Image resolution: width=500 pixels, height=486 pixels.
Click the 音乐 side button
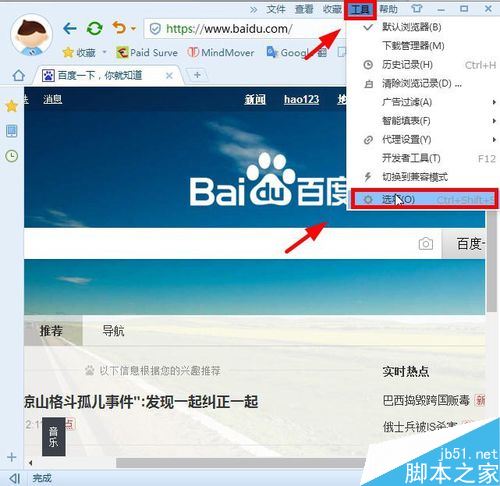point(53,436)
